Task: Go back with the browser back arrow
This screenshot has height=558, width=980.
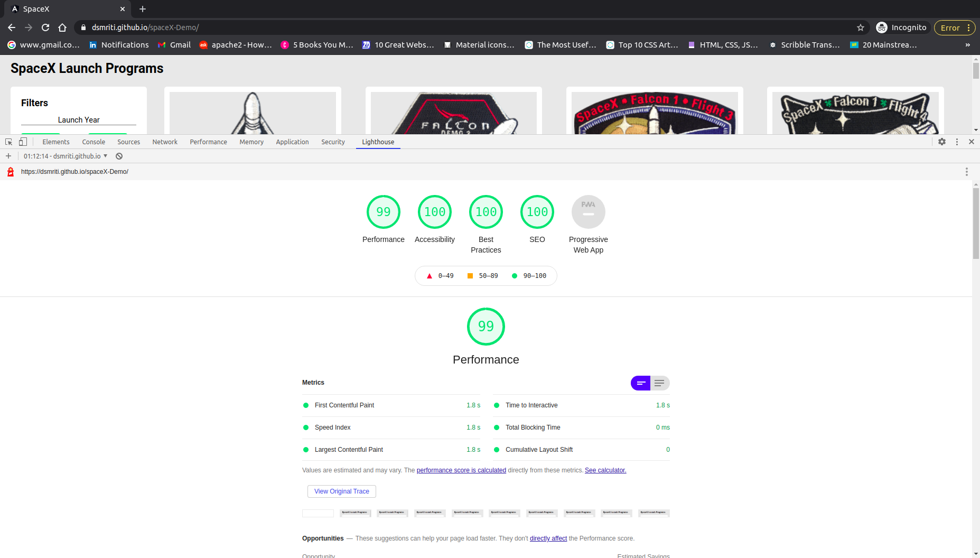Action: coord(12,27)
